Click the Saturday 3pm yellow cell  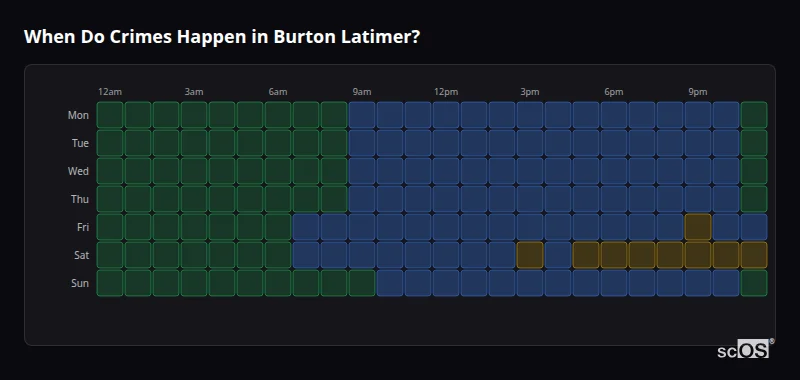coord(530,255)
